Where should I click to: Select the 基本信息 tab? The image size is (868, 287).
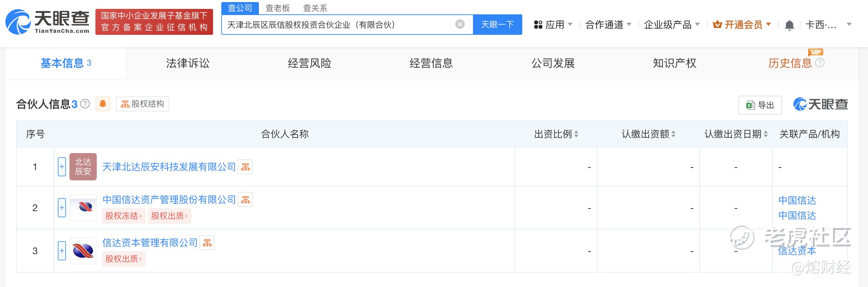coord(66,63)
